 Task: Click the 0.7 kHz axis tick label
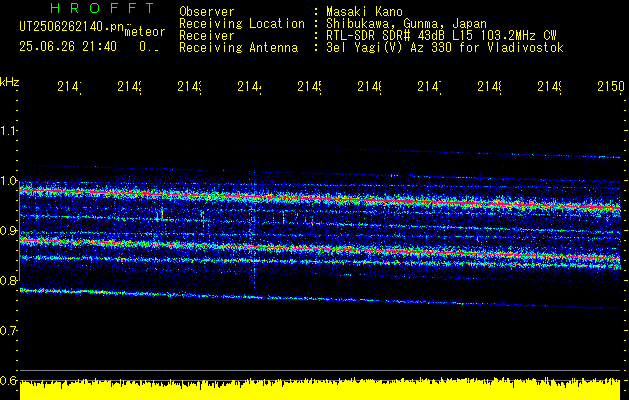click(8, 331)
